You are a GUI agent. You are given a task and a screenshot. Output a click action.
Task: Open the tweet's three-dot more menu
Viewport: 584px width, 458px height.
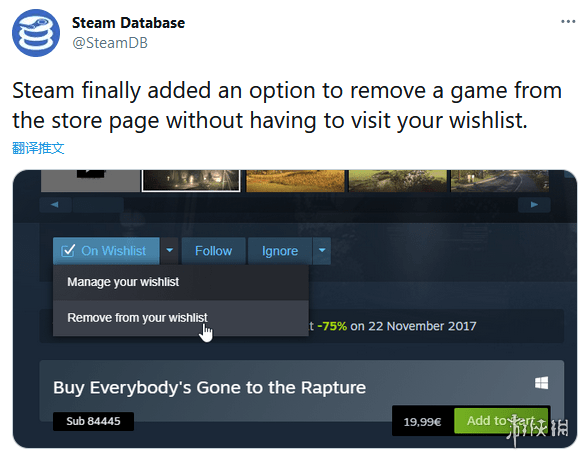click(x=568, y=22)
